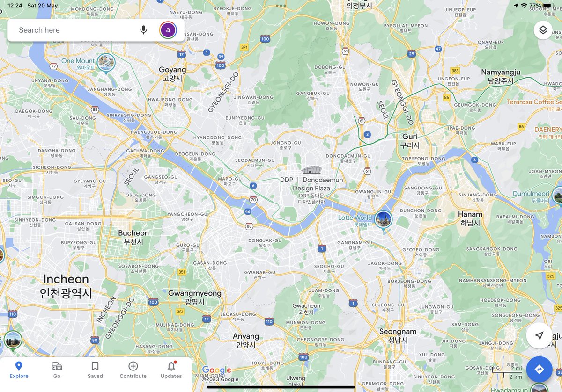This screenshot has height=392, width=562.
Task: Tap the Gwangmyeong city label
Action: click(194, 297)
